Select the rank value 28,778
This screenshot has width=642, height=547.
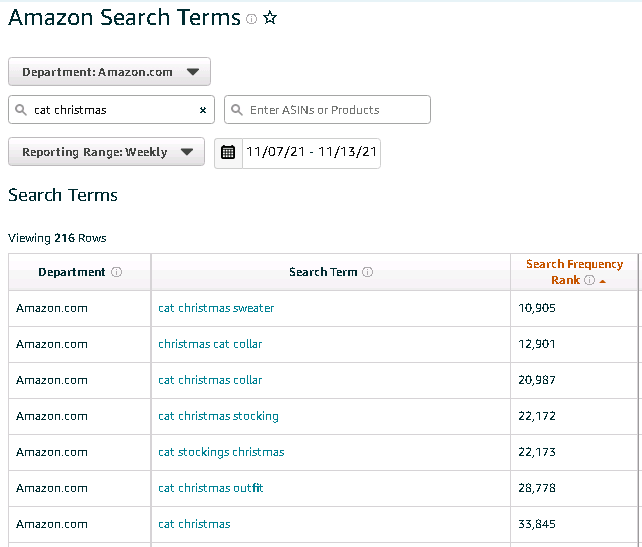pyautogui.click(x=537, y=488)
